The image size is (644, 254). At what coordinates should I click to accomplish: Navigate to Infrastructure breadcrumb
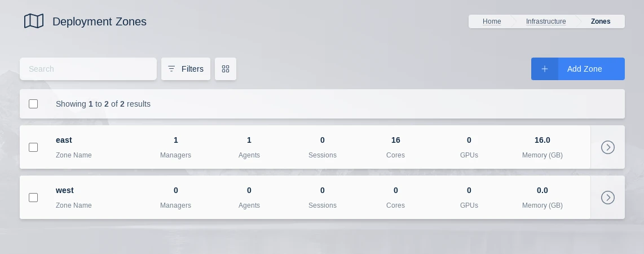coord(546,21)
